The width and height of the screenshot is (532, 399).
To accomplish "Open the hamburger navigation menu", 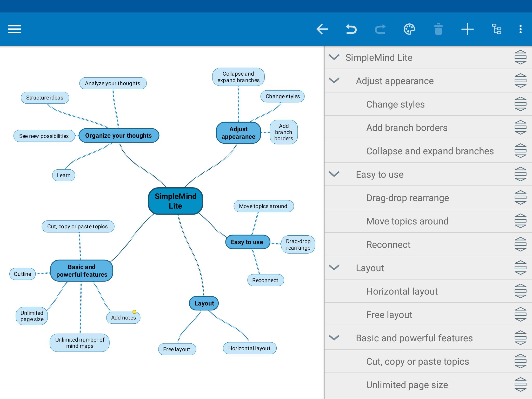I will [15, 29].
